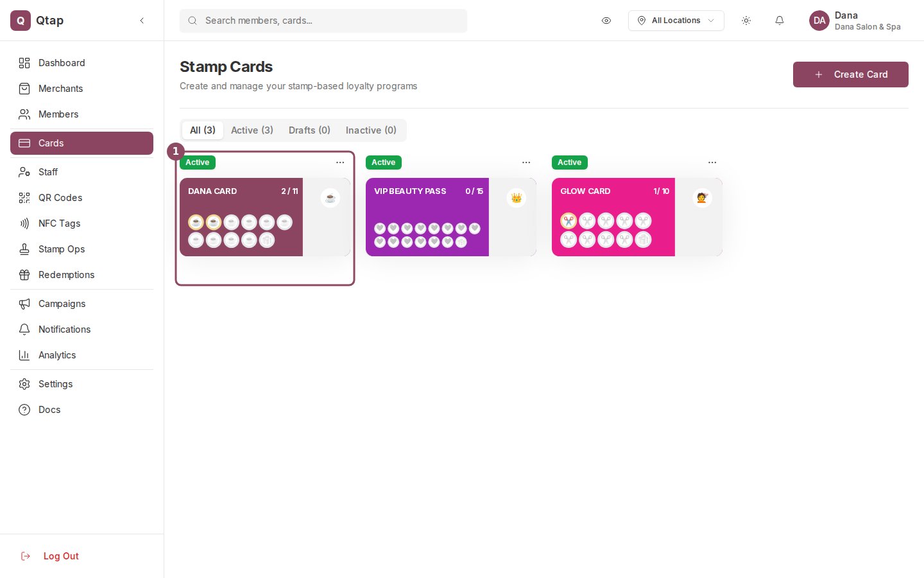Screen dimensions: 924x578
Task: Focus the Search members, cards field
Action: tap(323, 21)
